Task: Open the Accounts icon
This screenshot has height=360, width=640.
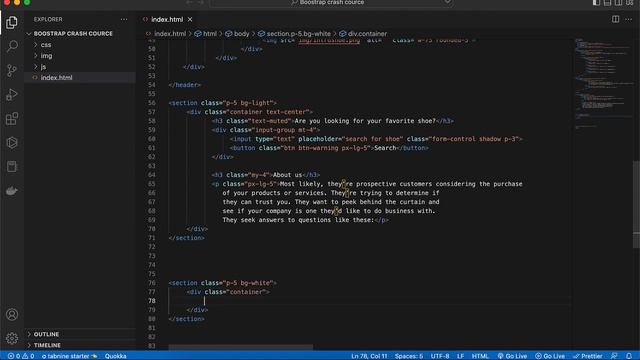Action: 12,315
